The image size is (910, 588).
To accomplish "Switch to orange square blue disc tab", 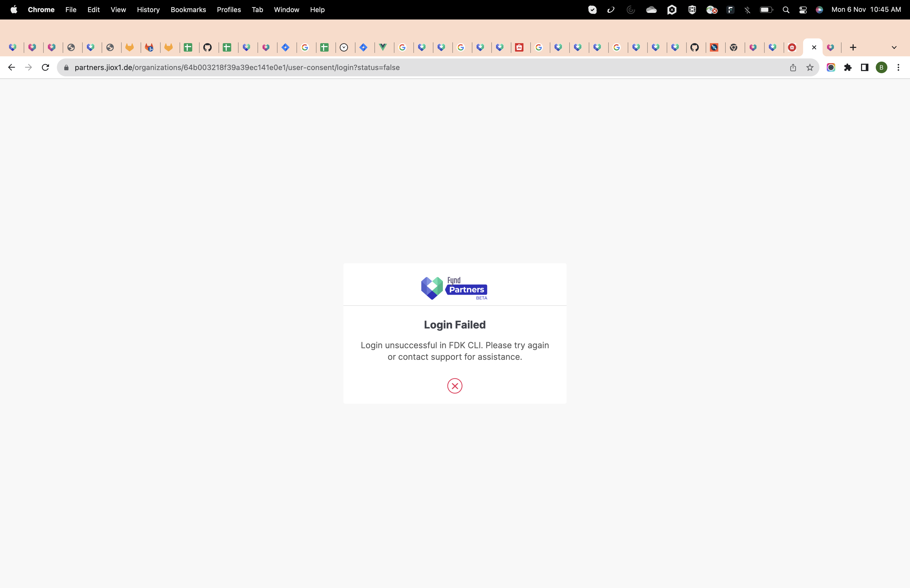I will point(714,47).
